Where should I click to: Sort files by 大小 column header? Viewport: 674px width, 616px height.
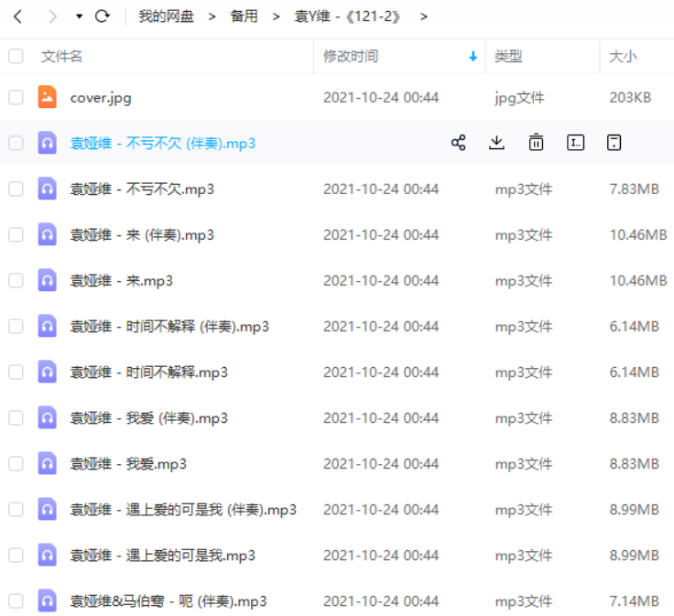(623, 57)
